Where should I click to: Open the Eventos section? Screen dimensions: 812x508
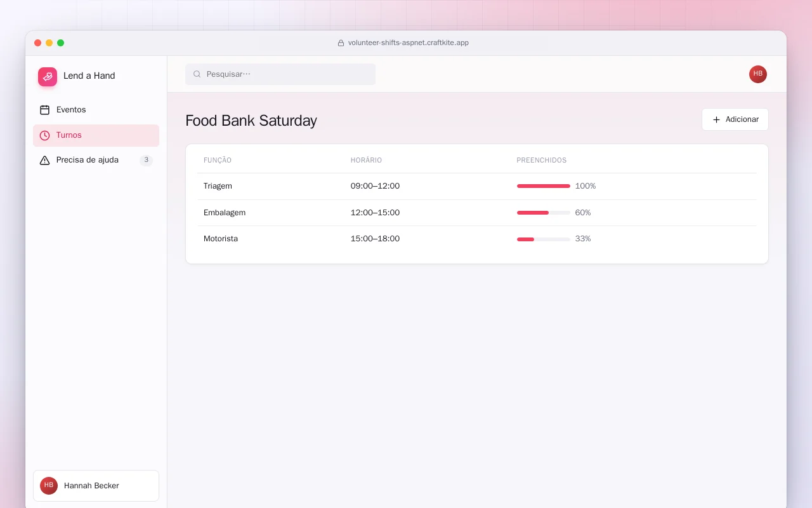(x=96, y=110)
